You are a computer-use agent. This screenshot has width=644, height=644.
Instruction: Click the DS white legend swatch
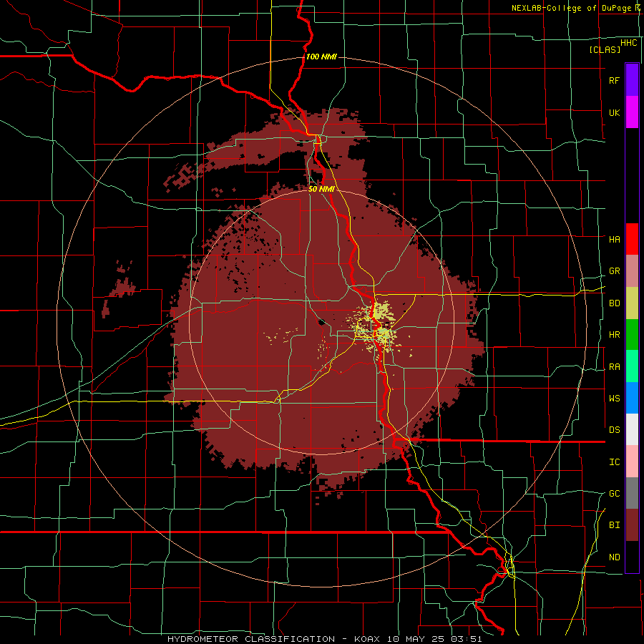coord(632,429)
